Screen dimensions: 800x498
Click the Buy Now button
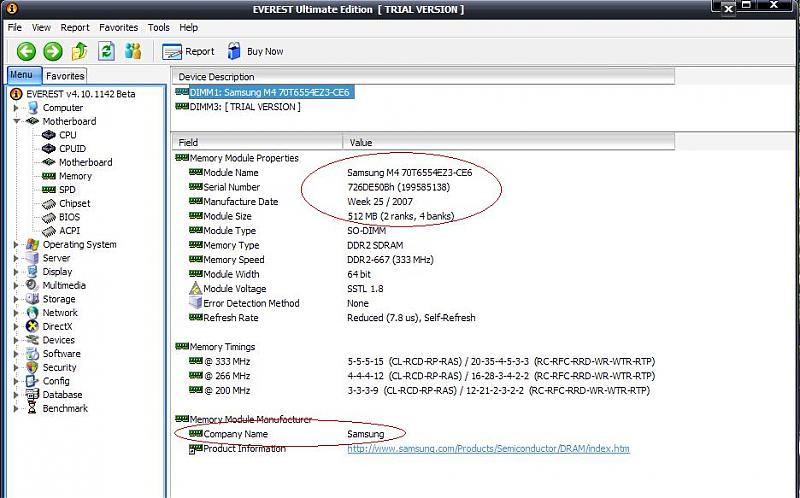[255, 51]
